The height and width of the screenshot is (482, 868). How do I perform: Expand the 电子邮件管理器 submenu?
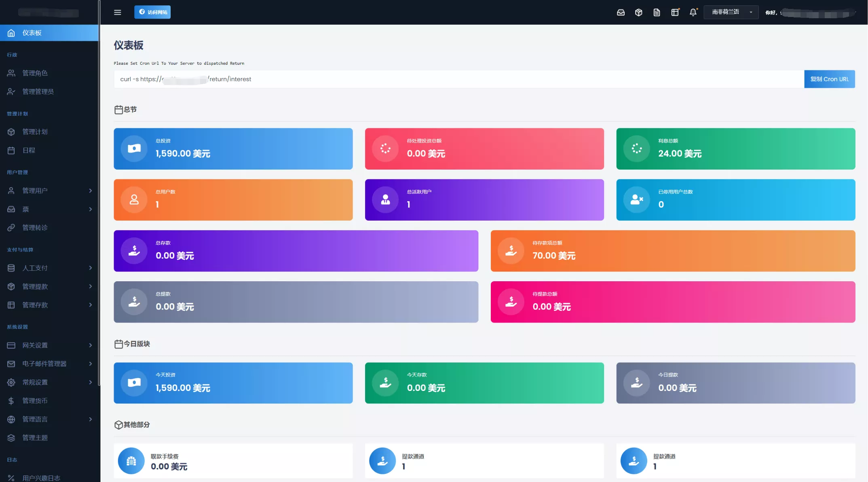pos(91,364)
